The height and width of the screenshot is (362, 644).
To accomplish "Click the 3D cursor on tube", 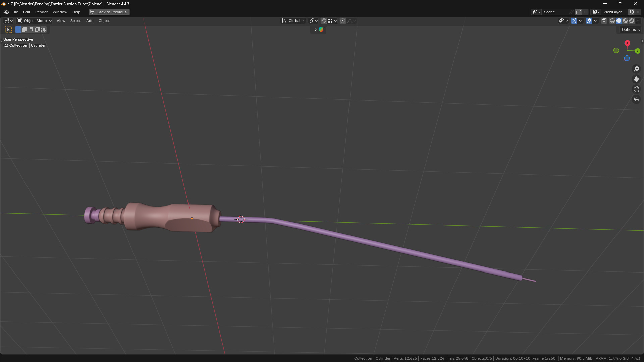I will 241,220.
